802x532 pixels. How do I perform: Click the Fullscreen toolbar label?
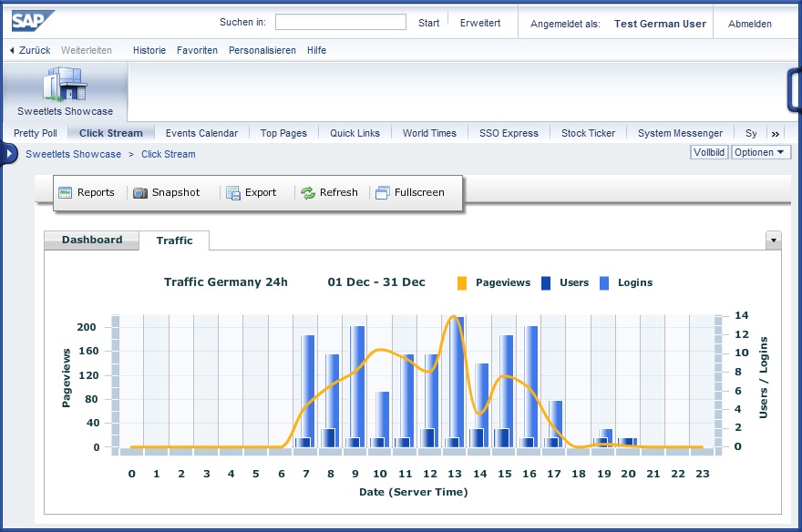click(x=419, y=192)
